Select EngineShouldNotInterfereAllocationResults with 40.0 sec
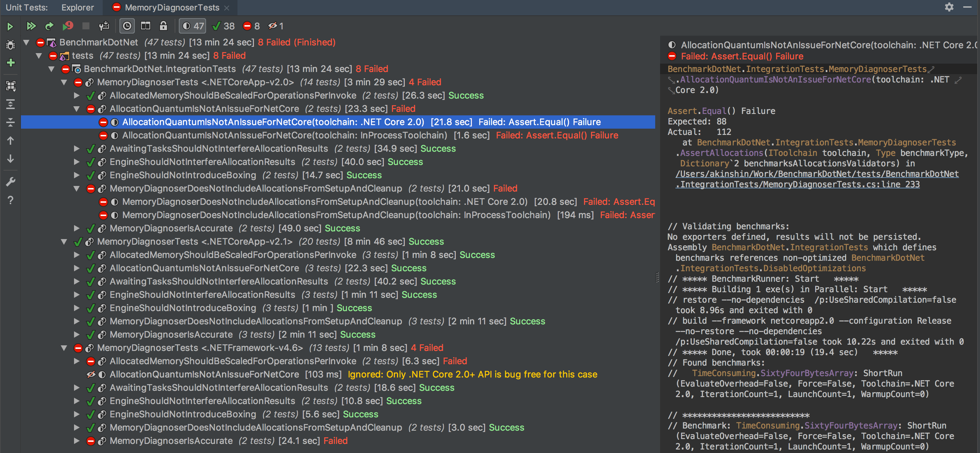The width and height of the screenshot is (980, 453). coord(338,162)
